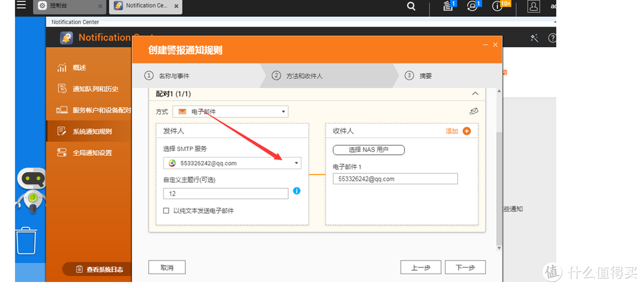Viewport: 644px width, 288px height.
Task: Click 下一步 button
Action: pos(465,268)
